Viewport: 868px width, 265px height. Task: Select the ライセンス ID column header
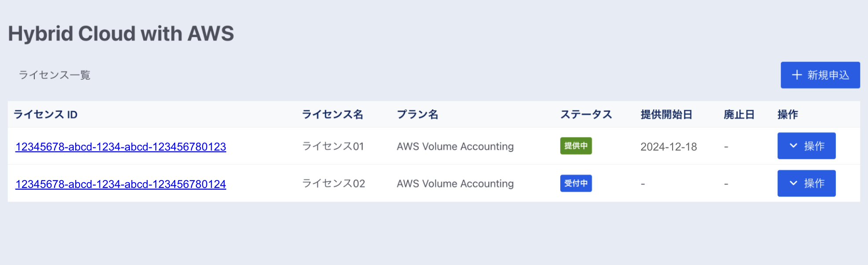(46, 114)
